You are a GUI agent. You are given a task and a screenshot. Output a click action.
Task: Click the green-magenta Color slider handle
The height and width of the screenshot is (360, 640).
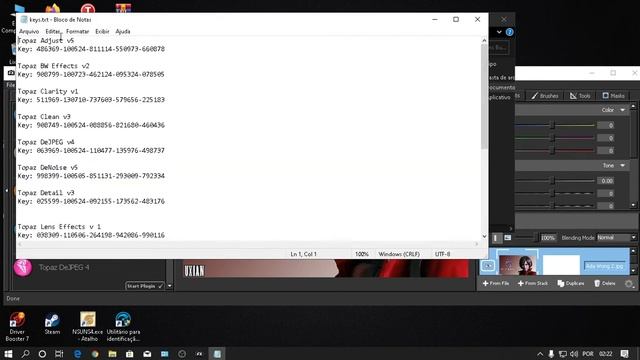coord(553,138)
